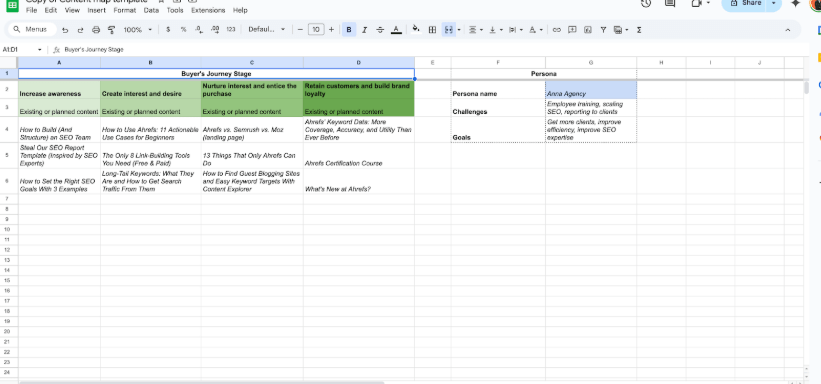Select the Ahrefs Certification Course cell
Screen dimensions: 821x384
tap(359, 156)
